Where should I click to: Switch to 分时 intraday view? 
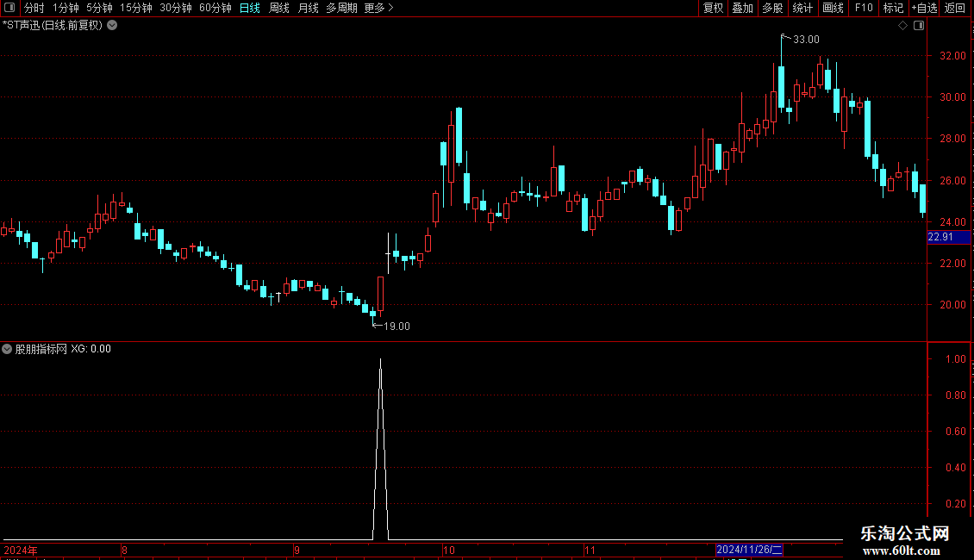pyautogui.click(x=34, y=8)
